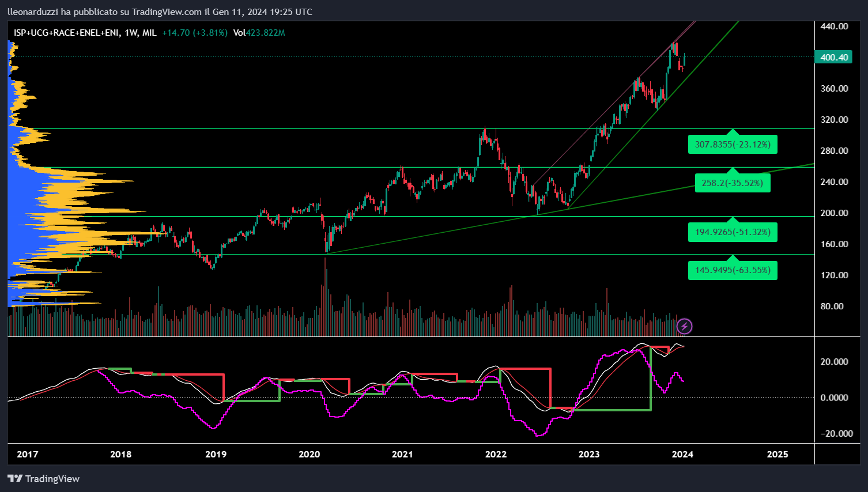The width and height of the screenshot is (868, 492).
Task: Click the current price tag 400.40
Action: 834,57
